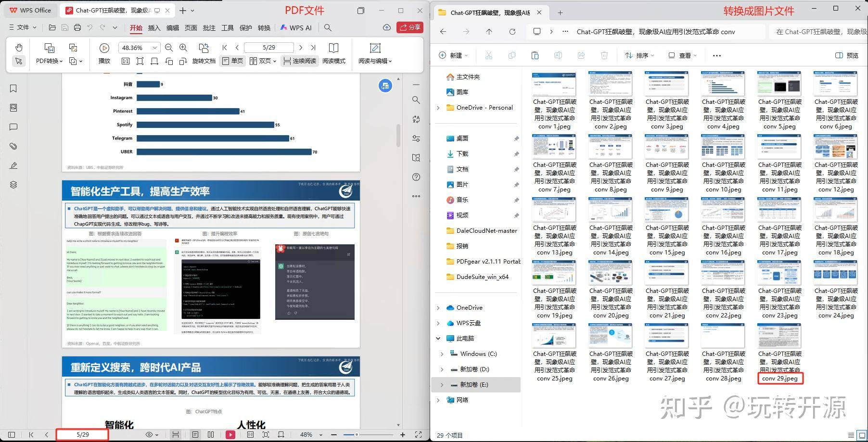Toggle fullscreen from WPS status bar

click(419, 434)
